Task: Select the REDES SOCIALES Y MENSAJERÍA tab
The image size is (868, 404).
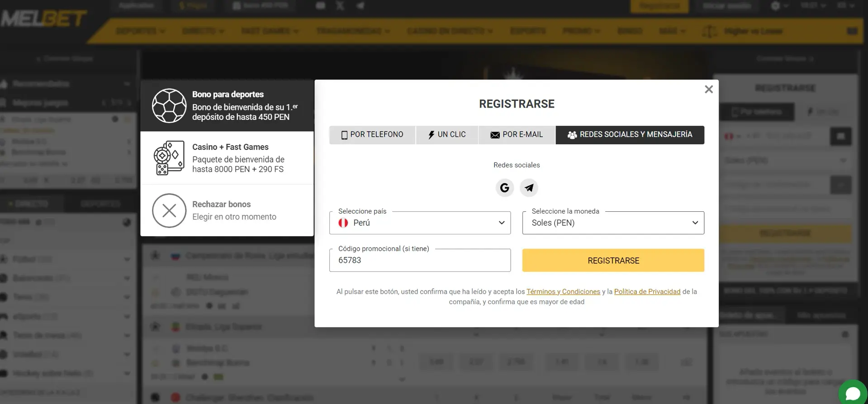Action: 630,135
